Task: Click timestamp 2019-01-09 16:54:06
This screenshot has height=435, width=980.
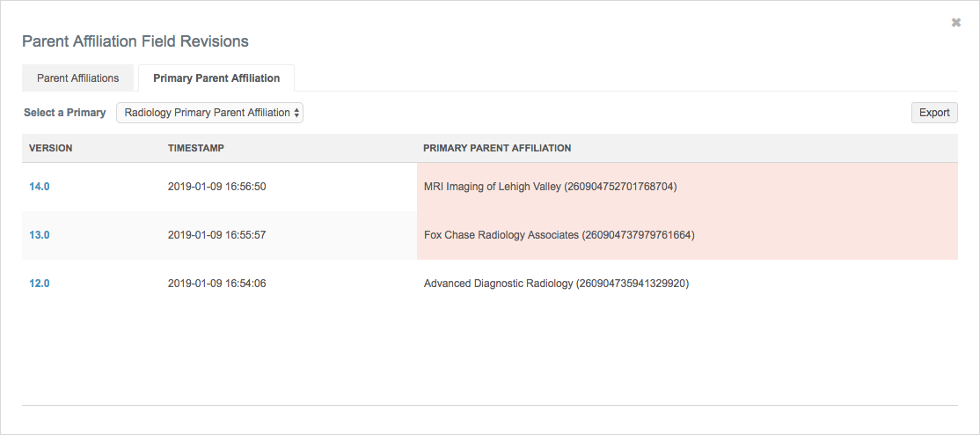Action: click(216, 284)
